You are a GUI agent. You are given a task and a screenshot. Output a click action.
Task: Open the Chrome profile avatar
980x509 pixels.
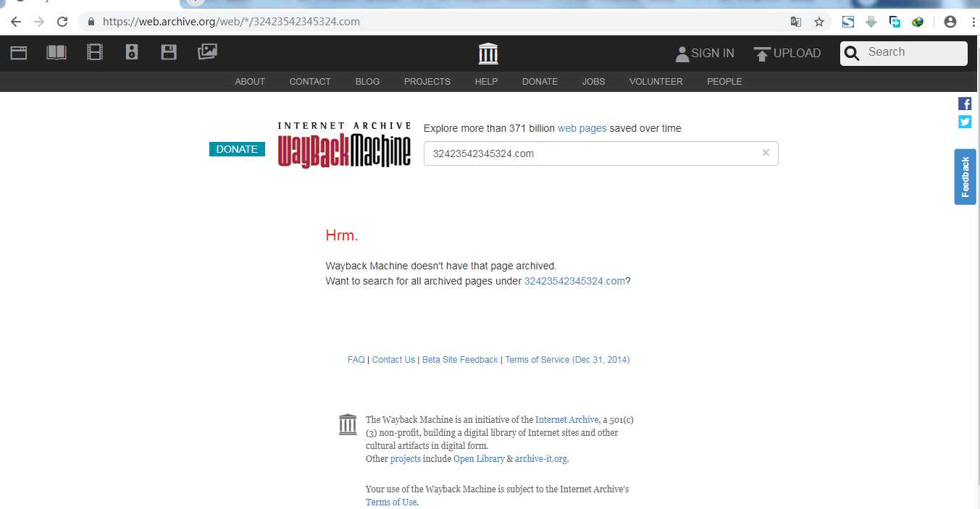950,22
